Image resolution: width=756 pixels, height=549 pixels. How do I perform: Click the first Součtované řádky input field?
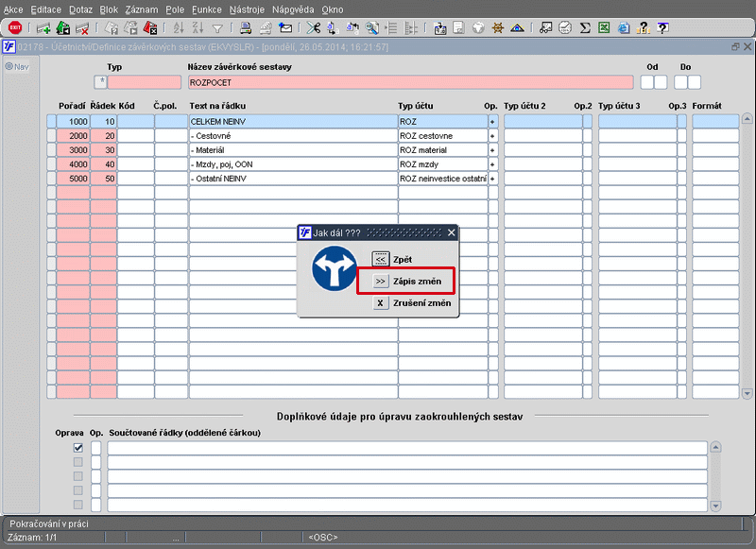point(407,448)
